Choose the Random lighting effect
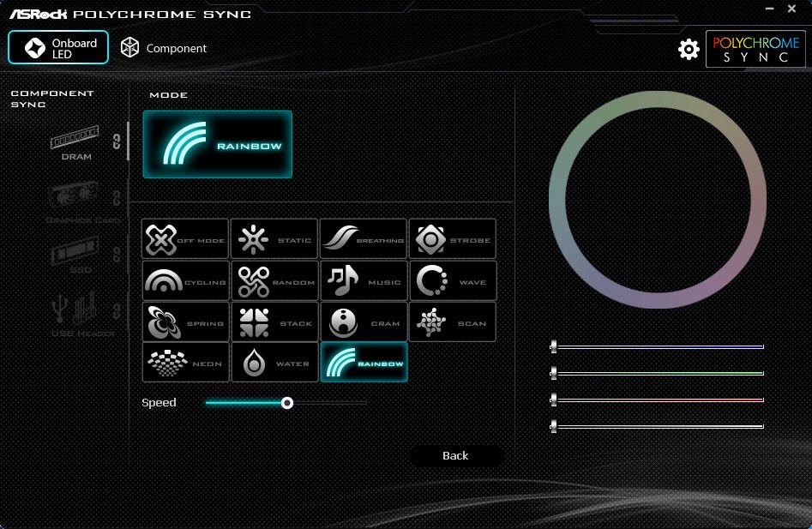 pos(274,280)
